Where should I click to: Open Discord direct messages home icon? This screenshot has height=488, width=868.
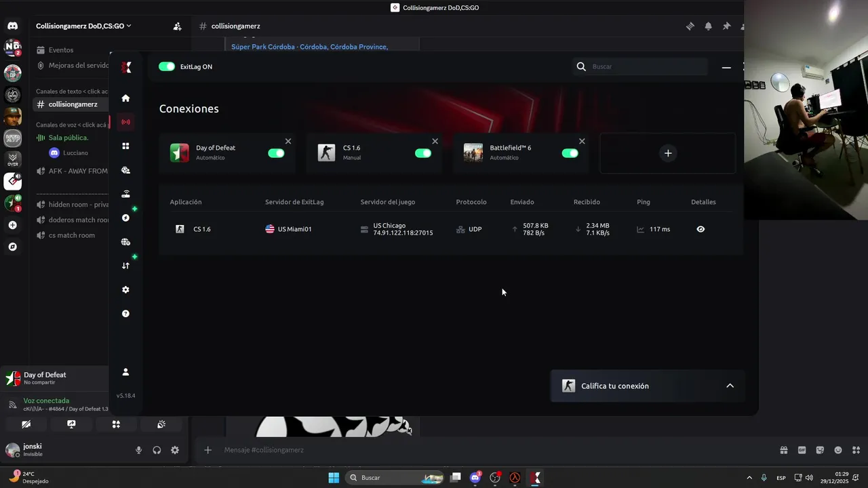coord(12,26)
